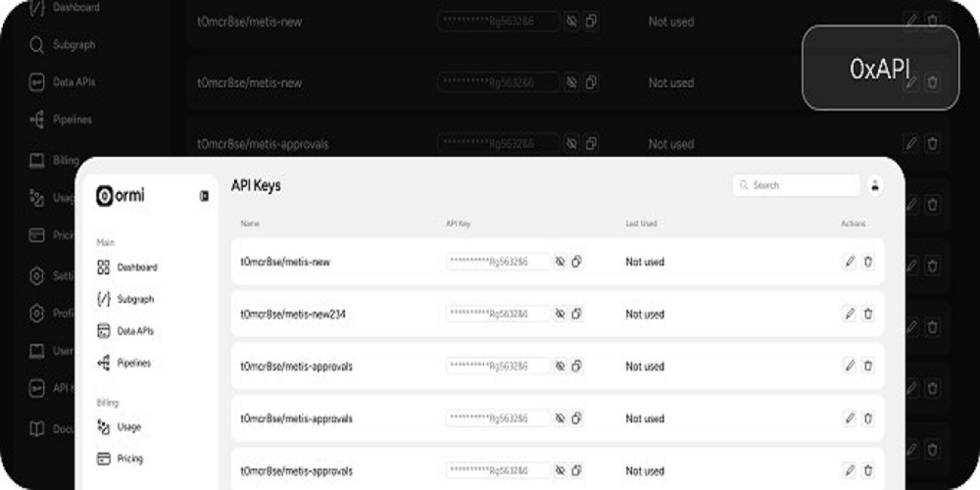Reveal the hidden key for t0mcr8se/metis-new234
The width and height of the screenshot is (980, 490).
[x=560, y=314]
